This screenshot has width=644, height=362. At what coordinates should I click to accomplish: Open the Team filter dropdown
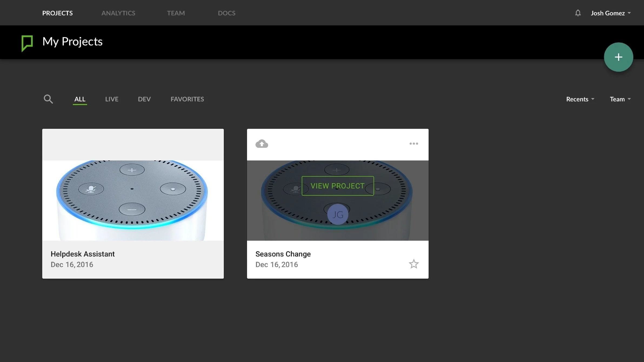pos(620,99)
